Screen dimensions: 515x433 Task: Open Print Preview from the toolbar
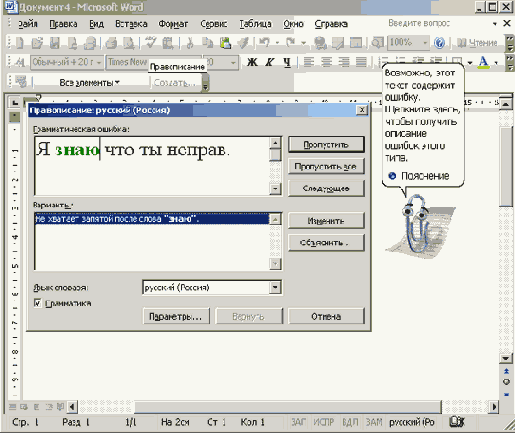click(x=128, y=43)
